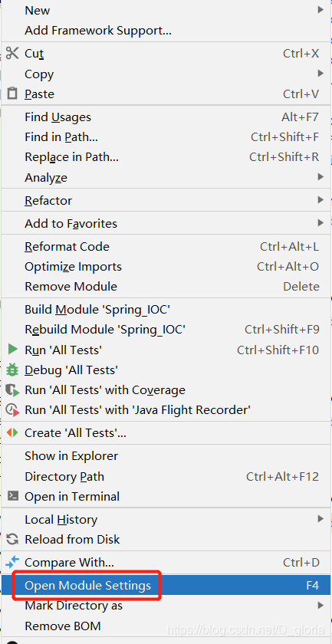Click the Open in Terminal icon
The height and width of the screenshot is (644, 332).
coord(13,496)
